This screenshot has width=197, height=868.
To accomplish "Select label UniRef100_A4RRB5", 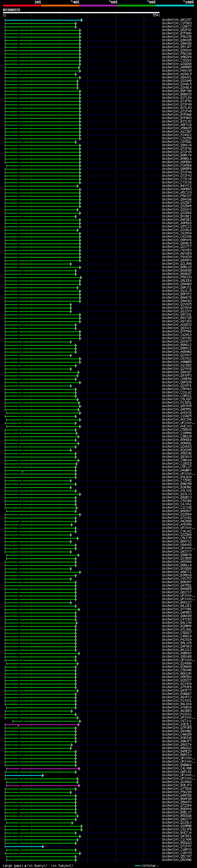I will (177, 67).
